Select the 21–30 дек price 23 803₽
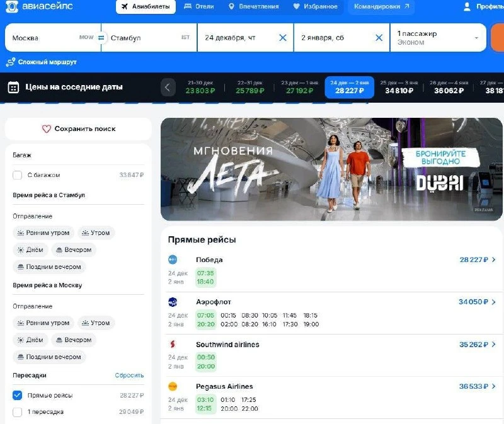 [200, 87]
